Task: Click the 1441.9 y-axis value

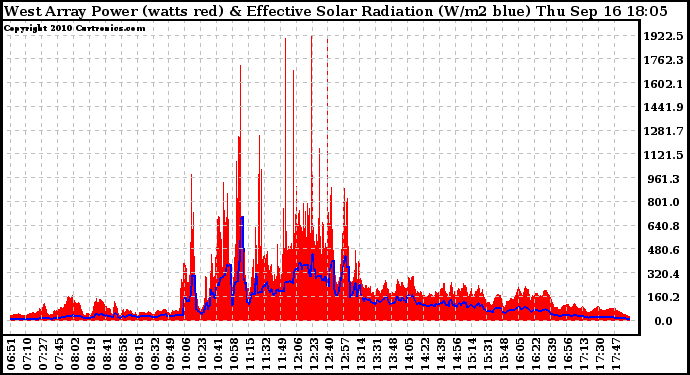Action: 664,107
